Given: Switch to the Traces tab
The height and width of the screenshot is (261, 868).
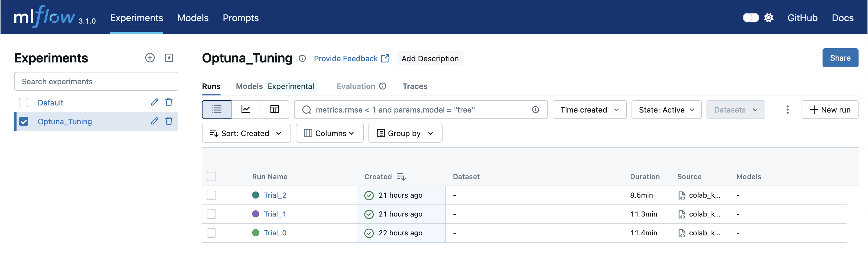Looking at the screenshot, I should pos(415,86).
